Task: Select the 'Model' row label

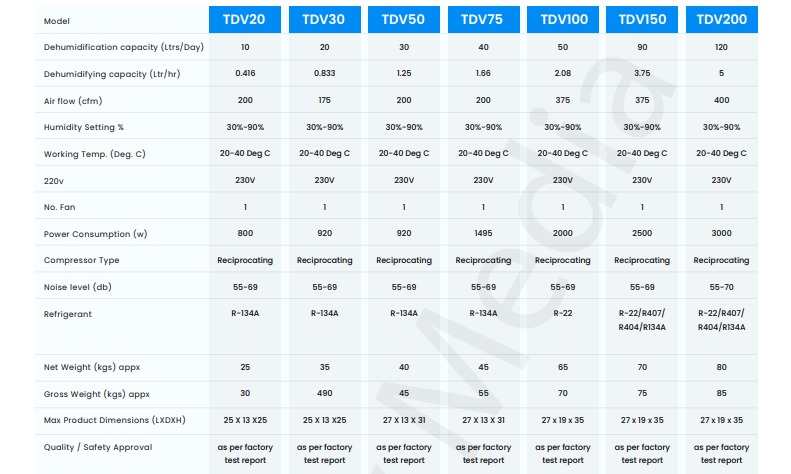Action: [56, 21]
